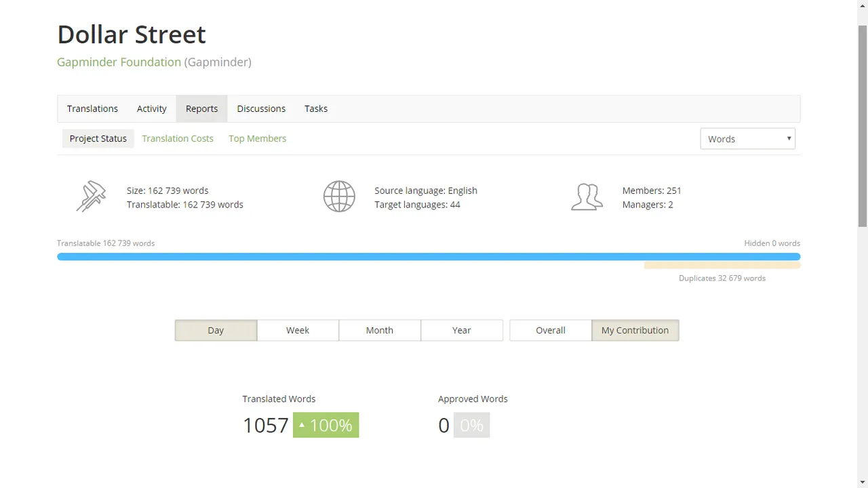Open the Translation Costs report
The height and width of the screenshot is (488, 868).
click(x=178, y=138)
